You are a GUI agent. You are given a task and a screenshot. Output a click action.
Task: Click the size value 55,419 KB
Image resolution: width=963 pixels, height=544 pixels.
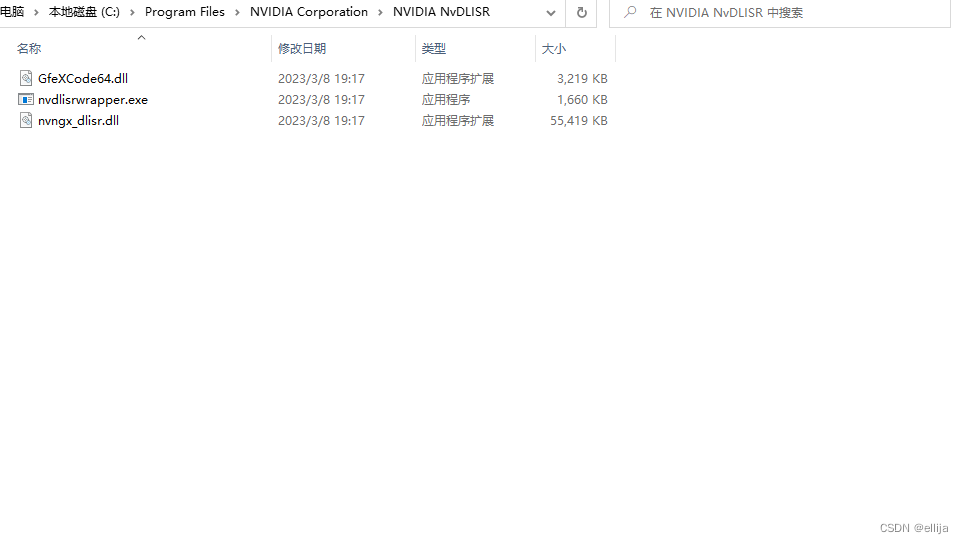click(x=579, y=120)
